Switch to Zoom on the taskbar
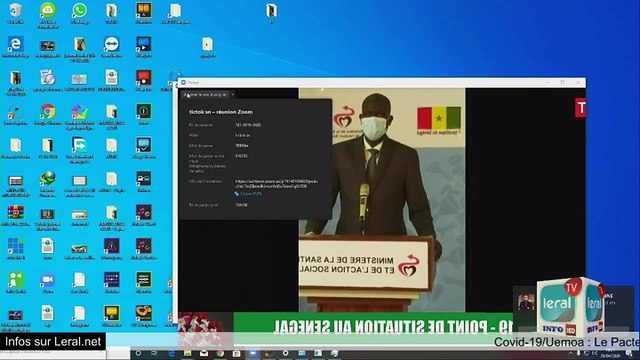 tap(253, 353)
